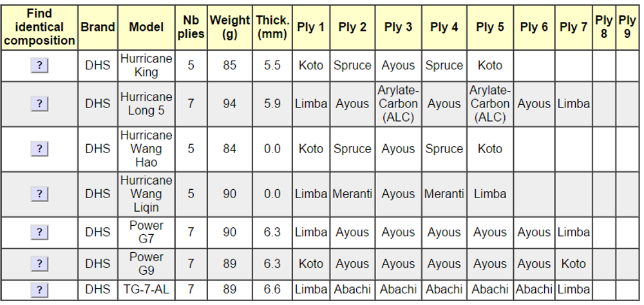This screenshot has height=305, width=644.
Task: Select the TG-7-AL model cell
Action: [x=146, y=290]
